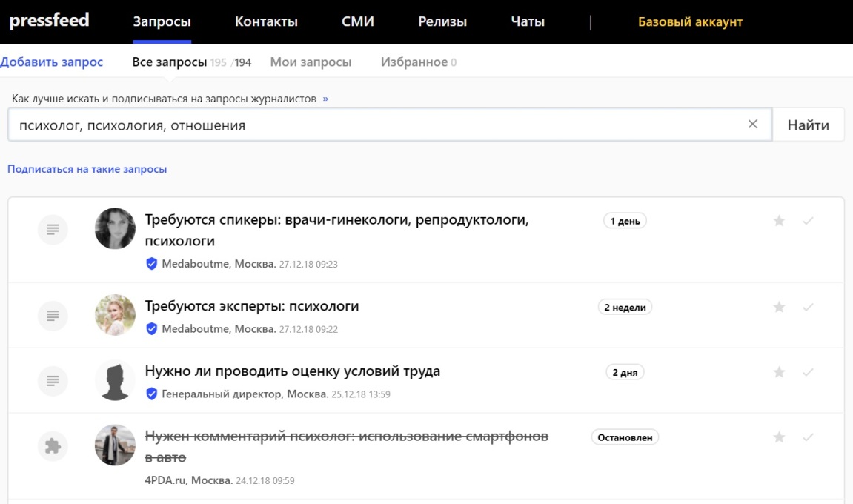853x504 pixels.
Task: Focus the search query input field
Action: 371,125
